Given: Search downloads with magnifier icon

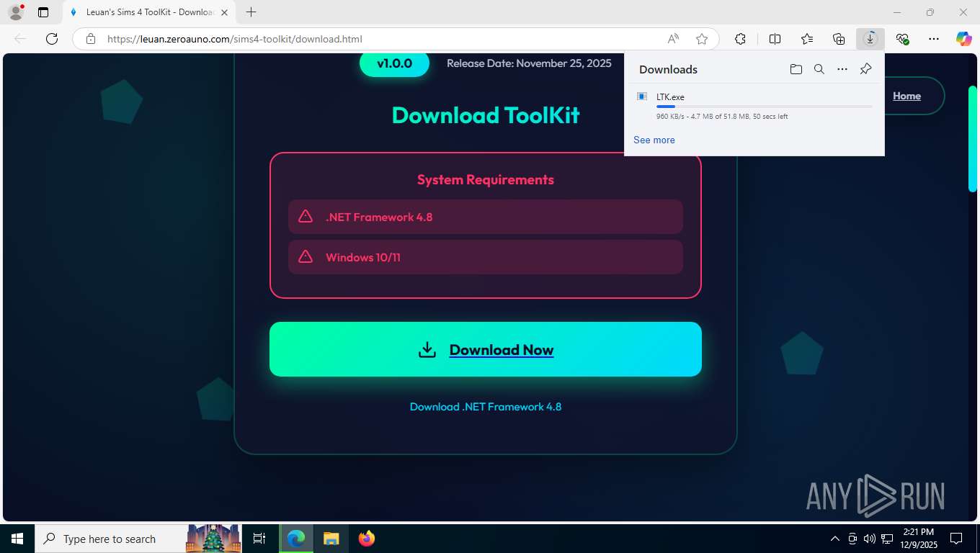Looking at the screenshot, I should (819, 69).
